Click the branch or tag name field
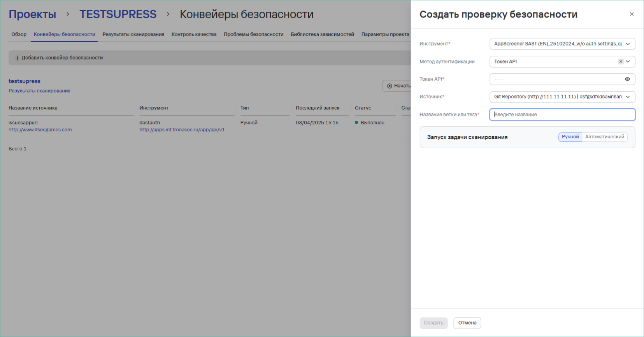This screenshot has height=337, width=644. tap(562, 115)
